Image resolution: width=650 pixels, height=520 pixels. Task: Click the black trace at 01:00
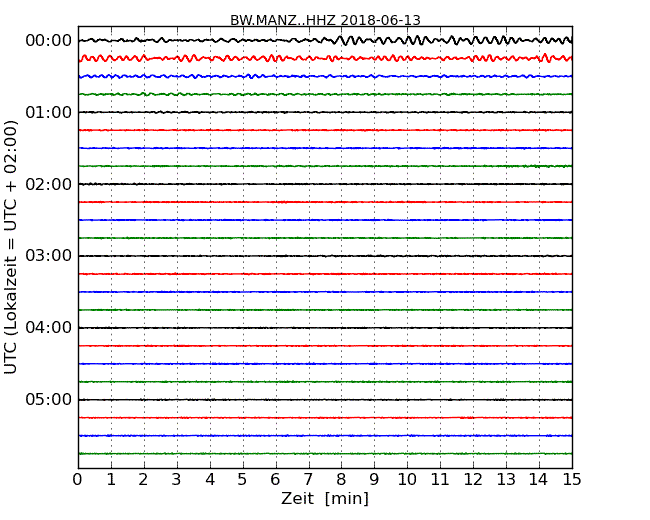[325, 112]
